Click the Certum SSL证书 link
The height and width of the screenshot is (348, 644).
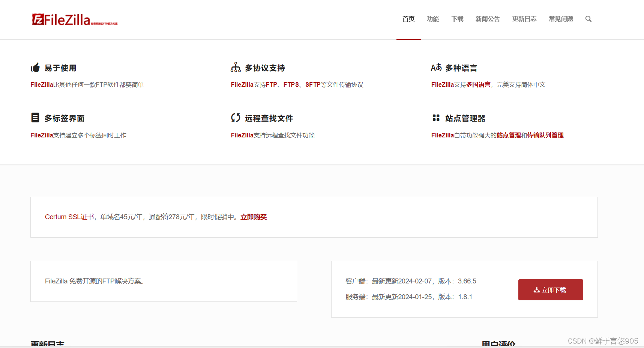pos(69,217)
